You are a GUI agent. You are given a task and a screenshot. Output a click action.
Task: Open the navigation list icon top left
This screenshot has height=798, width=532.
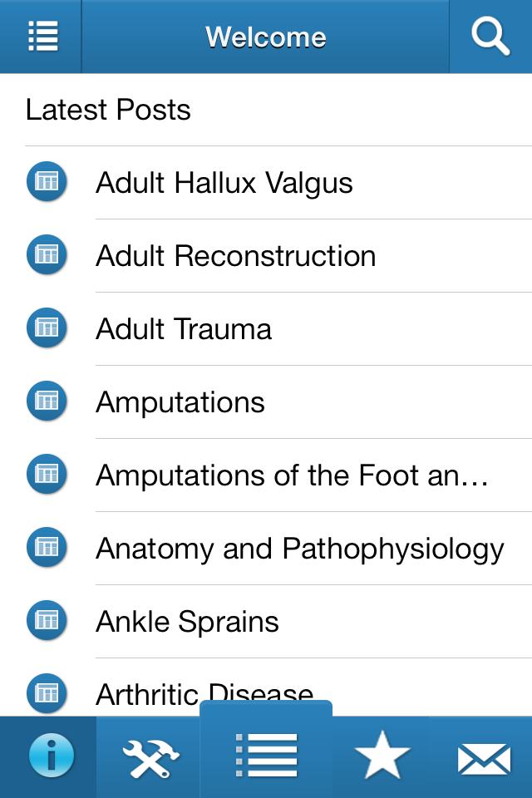41,36
